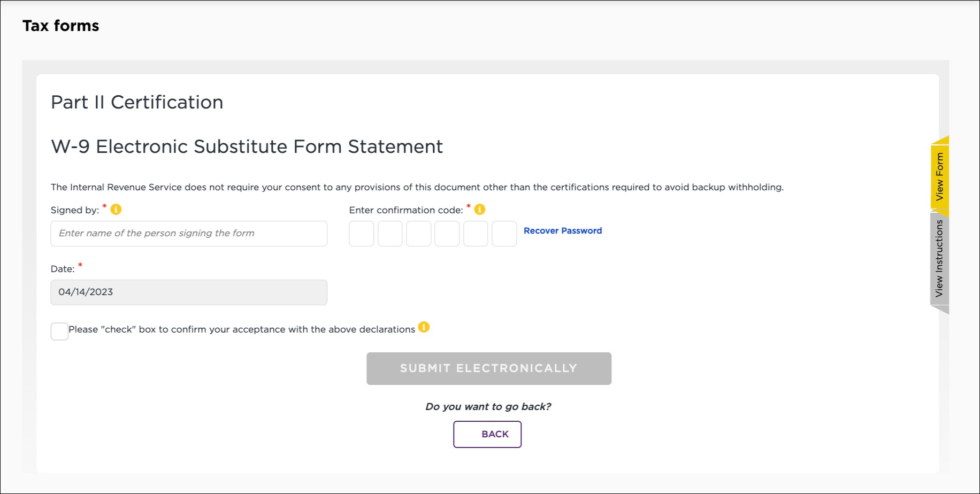Focus the Signed by name field
This screenshot has height=494, width=980.
coord(189,234)
